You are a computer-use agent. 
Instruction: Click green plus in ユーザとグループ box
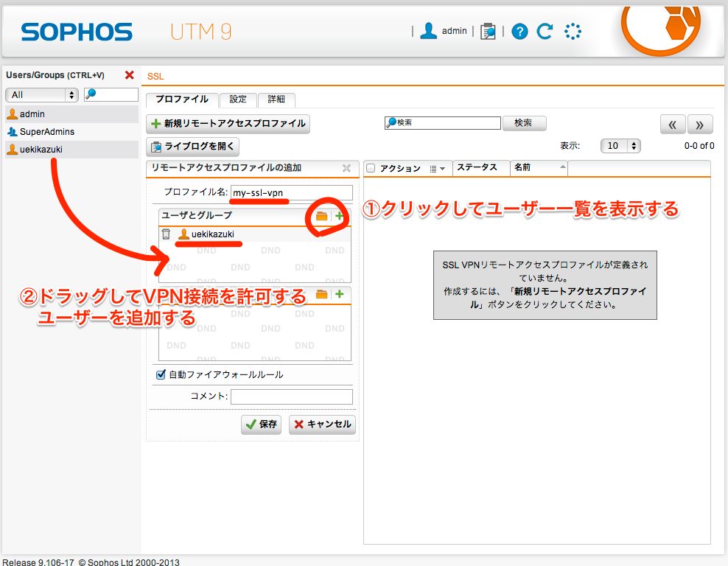[340, 216]
